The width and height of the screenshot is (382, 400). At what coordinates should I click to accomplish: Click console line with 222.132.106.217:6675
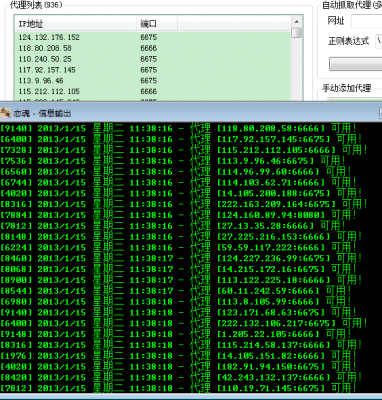click(184, 323)
